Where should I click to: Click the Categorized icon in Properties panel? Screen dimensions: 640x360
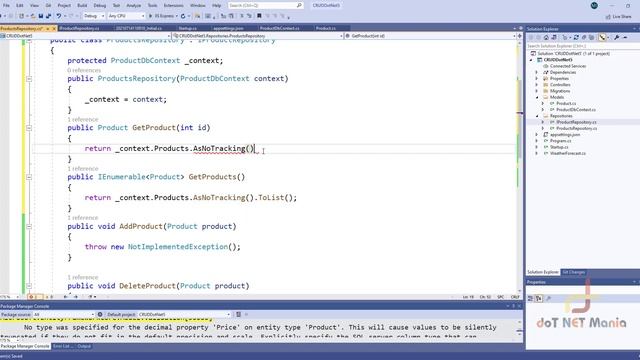coord(530,299)
